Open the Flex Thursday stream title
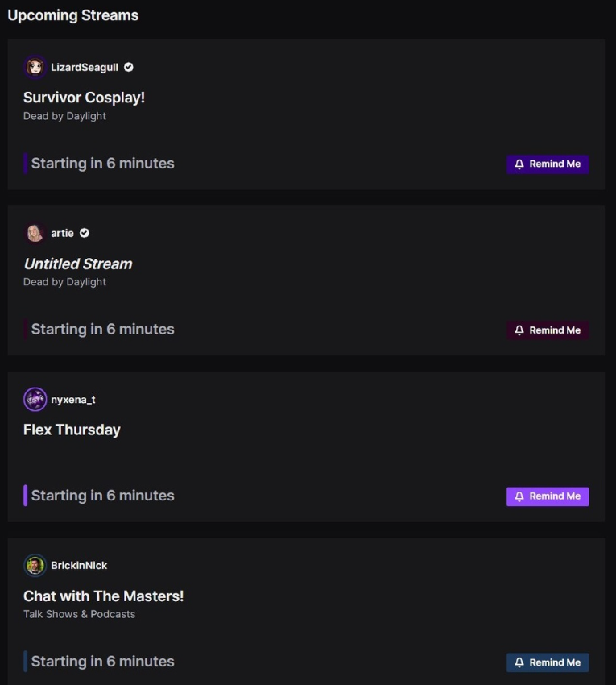The width and height of the screenshot is (616, 685). [x=72, y=430]
